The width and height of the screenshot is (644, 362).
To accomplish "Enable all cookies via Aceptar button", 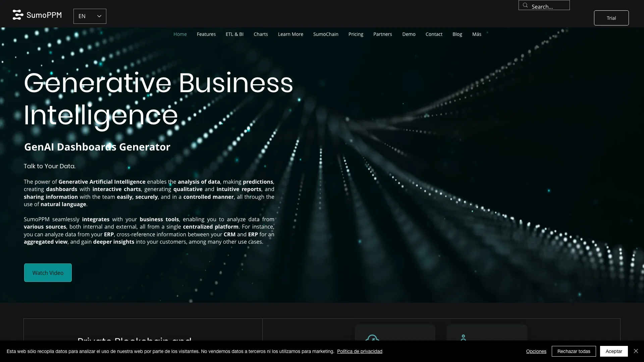I will [x=614, y=351].
